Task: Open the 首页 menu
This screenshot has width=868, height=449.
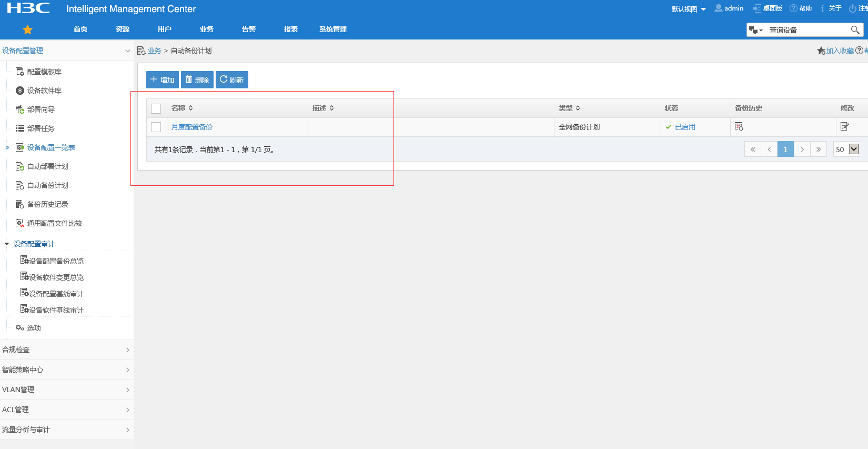Action: pos(80,29)
